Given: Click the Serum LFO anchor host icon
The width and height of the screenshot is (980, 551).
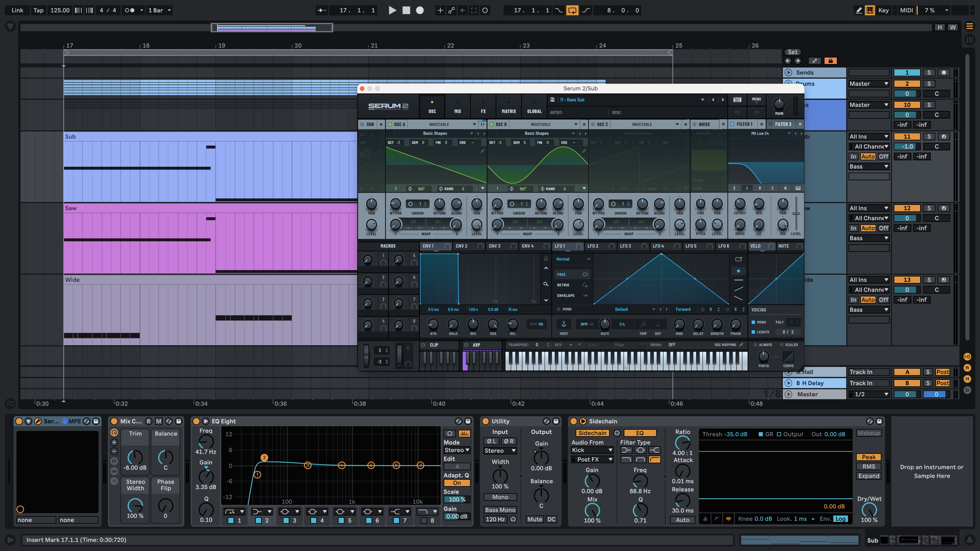Looking at the screenshot, I should click(x=564, y=324).
